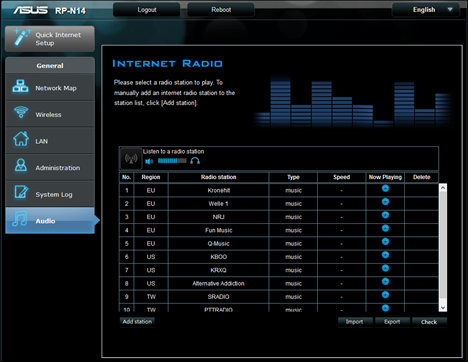The height and width of the screenshot is (362, 468).
Task: Click the Type column header
Action: [293, 177]
